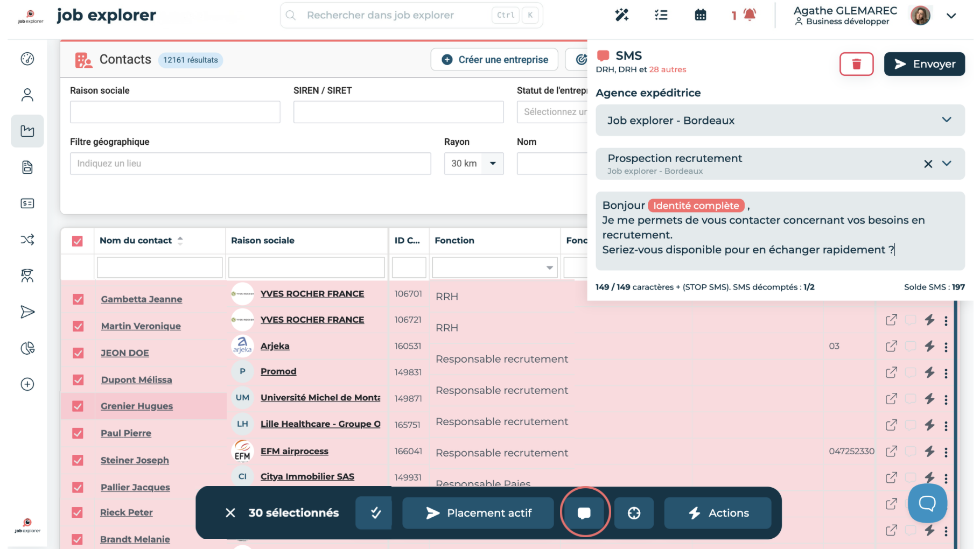This screenshot has width=980, height=549.
Task: Open the task checklist icon in header
Action: 661,15
